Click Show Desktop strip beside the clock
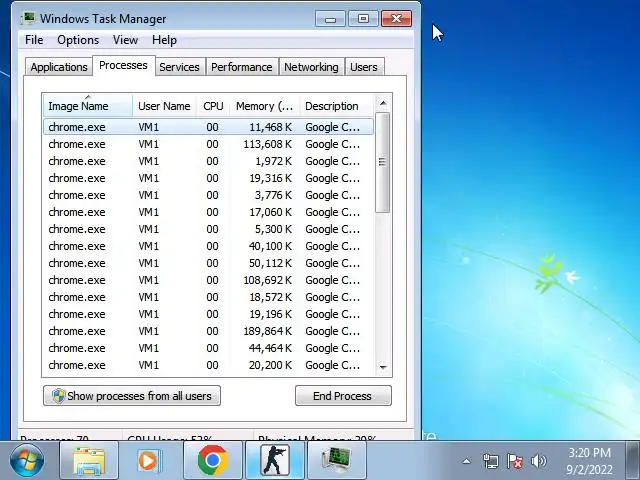 tap(633, 460)
